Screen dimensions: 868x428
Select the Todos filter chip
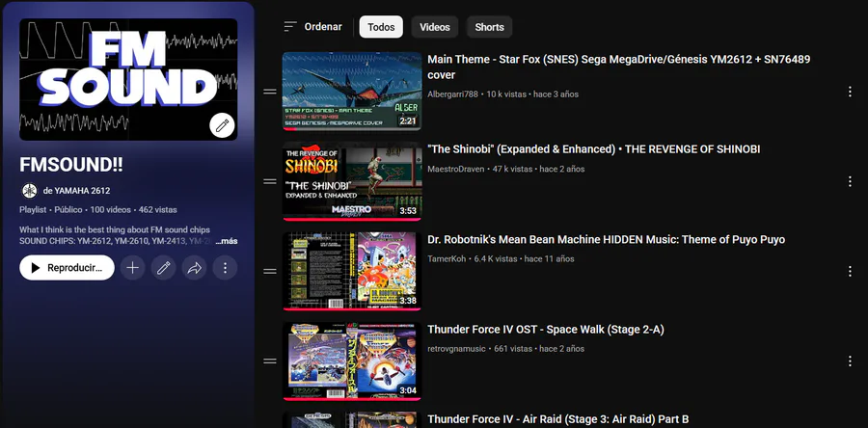[381, 27]
